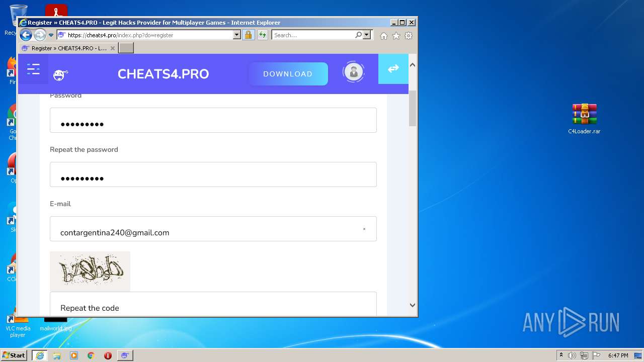Clear the e-mail field with small x
644x362 pixels.
pos(364,229)
